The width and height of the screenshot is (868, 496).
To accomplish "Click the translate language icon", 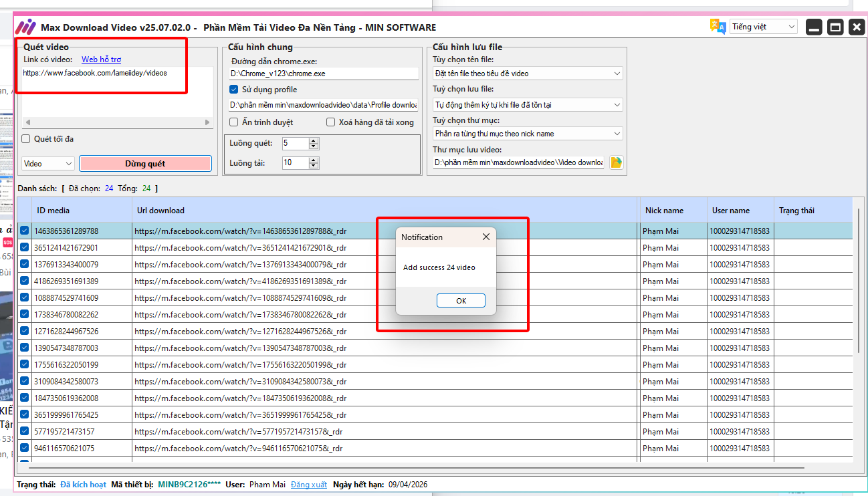I will pos(718,27).
